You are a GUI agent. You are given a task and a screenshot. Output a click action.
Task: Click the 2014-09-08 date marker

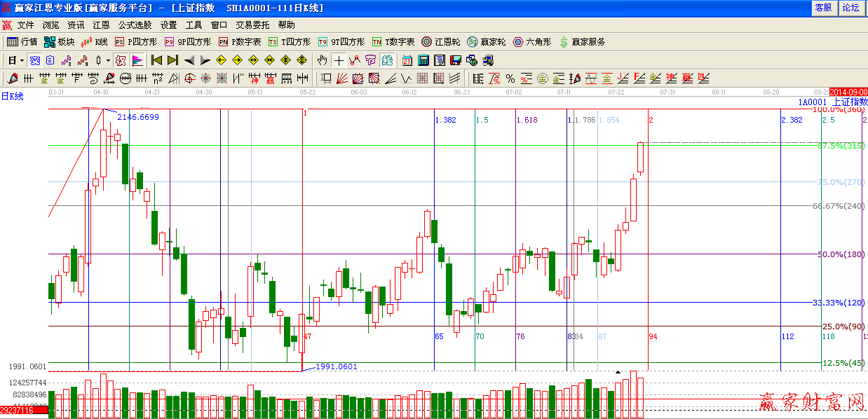(848, 92)
